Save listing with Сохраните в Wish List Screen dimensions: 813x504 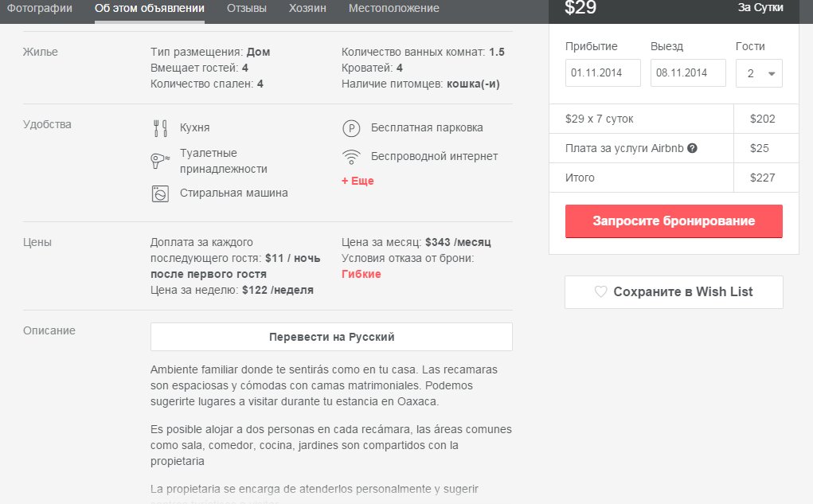pos(674,292)
